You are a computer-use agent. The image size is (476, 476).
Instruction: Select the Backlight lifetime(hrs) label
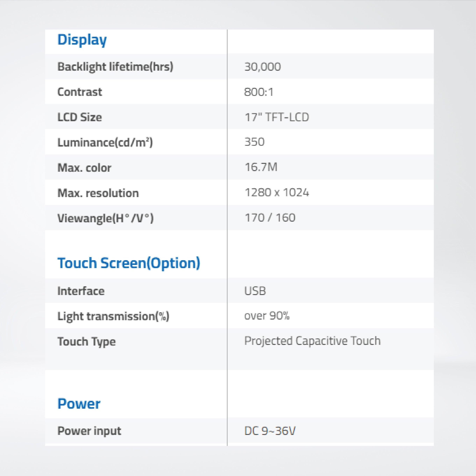(x=115, y=67)
